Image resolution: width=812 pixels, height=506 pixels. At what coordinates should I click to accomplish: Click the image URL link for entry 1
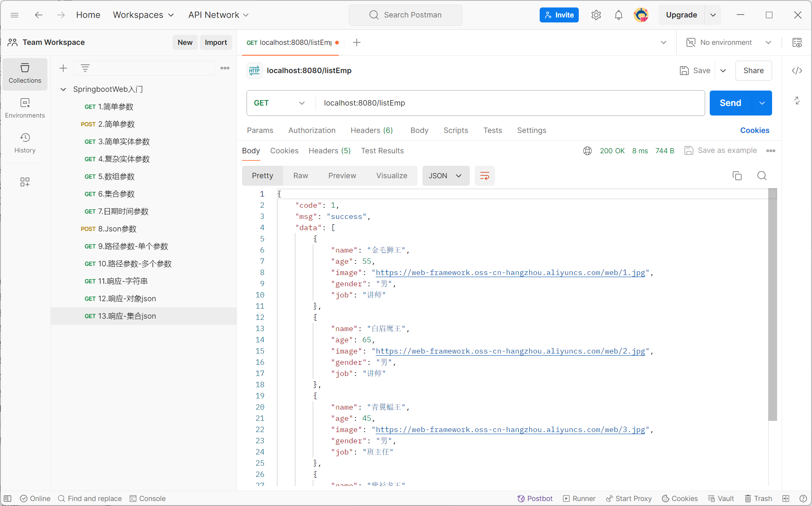(x=510, y=272)
